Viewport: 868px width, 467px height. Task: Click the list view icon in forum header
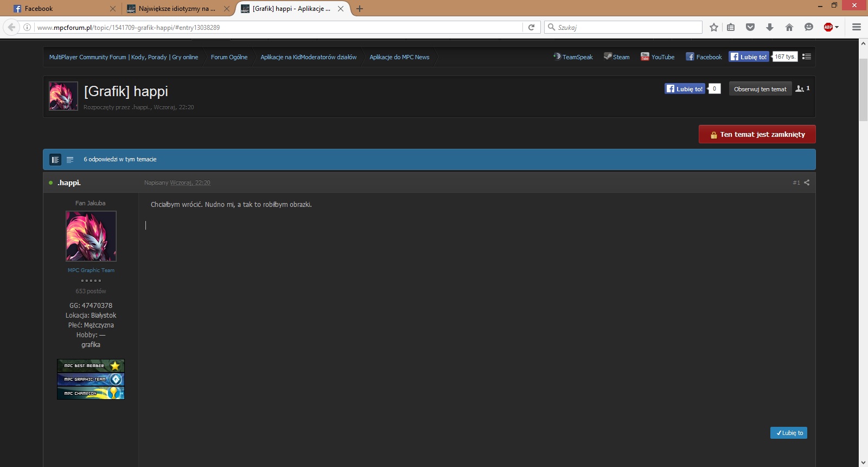coord(807,56)
